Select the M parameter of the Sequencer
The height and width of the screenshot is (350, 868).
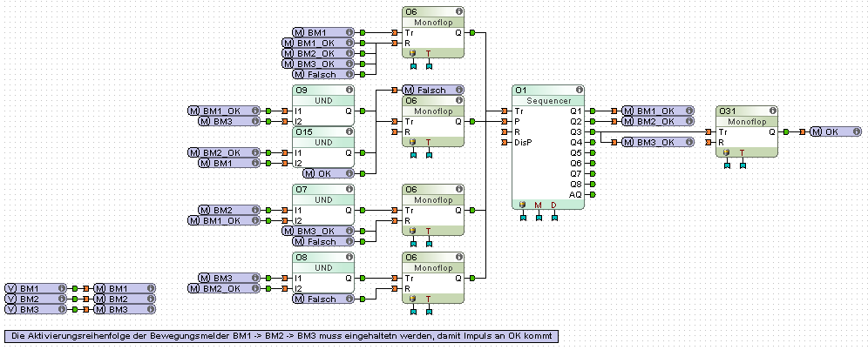(538, 205)
